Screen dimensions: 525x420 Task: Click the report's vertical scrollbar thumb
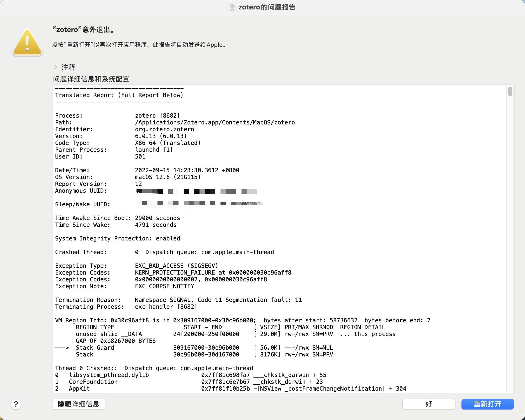[x=510, y=91]
